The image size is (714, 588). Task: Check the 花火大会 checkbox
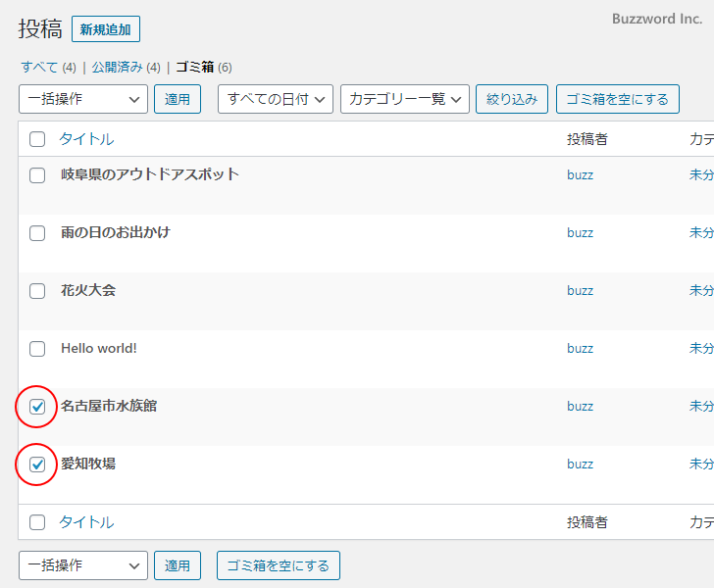[x=37, y=291]
